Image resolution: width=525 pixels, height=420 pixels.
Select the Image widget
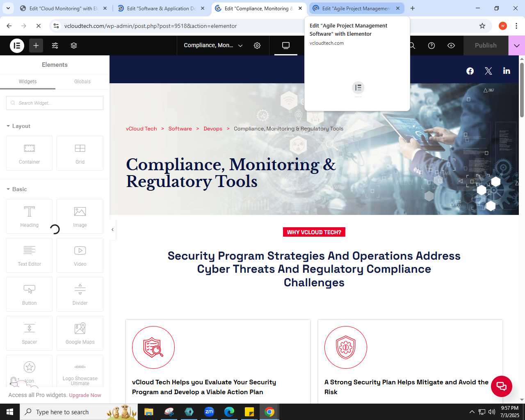80,216
